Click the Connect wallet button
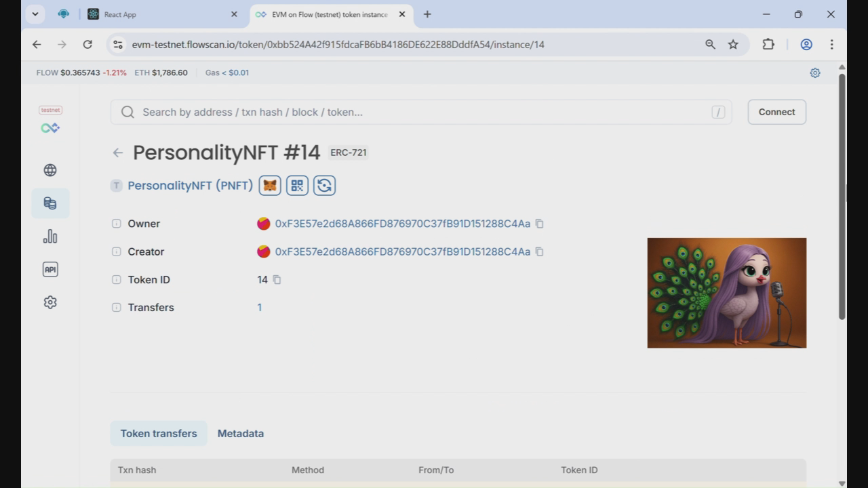Image resolution: width=868 pixels, height=488 pixels. tap(776, 112)
